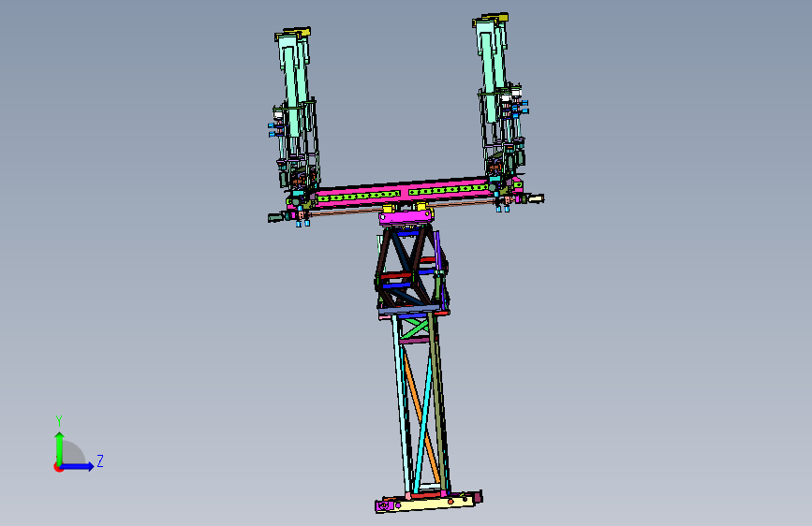This screenshot has height=526, width=812.
Task: Select the gray plane quadrant of the axis triad
Action: (x=74, y=452)
